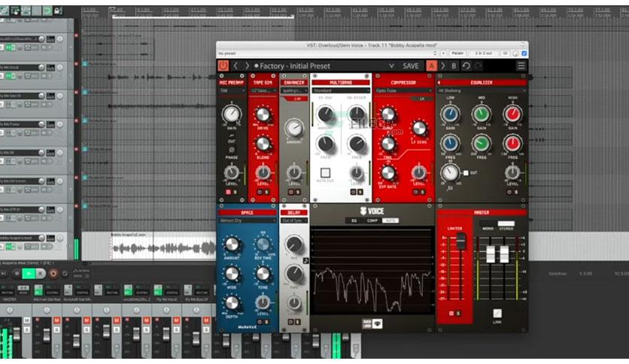Toggle the Mic Preamp module power button
The height and width of the screenshot is (364, 629).
coord(228,192)
